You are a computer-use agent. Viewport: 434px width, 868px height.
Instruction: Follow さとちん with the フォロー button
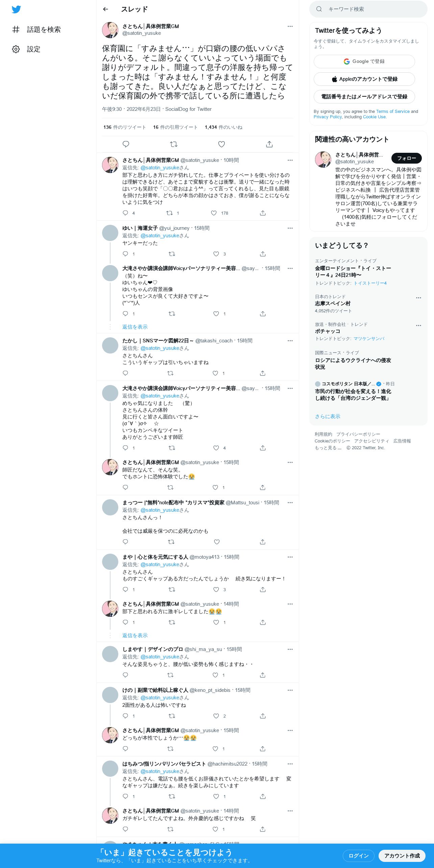tap(407, 158)
